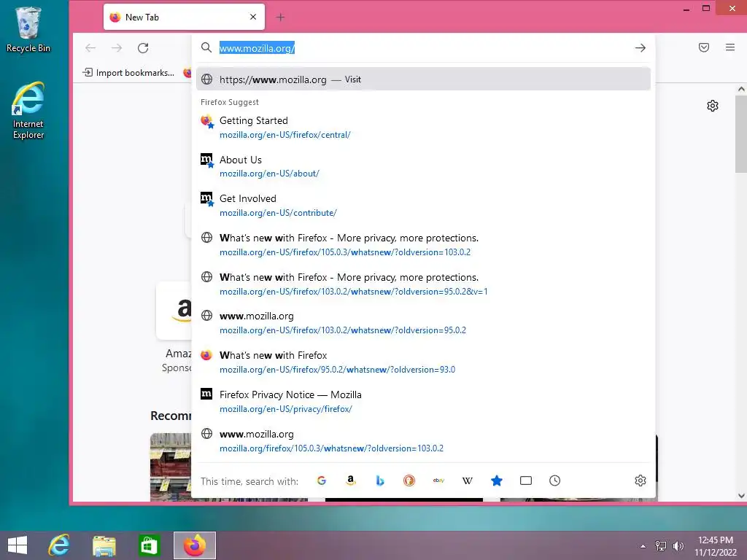Image resolution: width=747 pixels, height=560 pixels.
Task: Select the New Tab browser tab
Action: coord(184,17)
